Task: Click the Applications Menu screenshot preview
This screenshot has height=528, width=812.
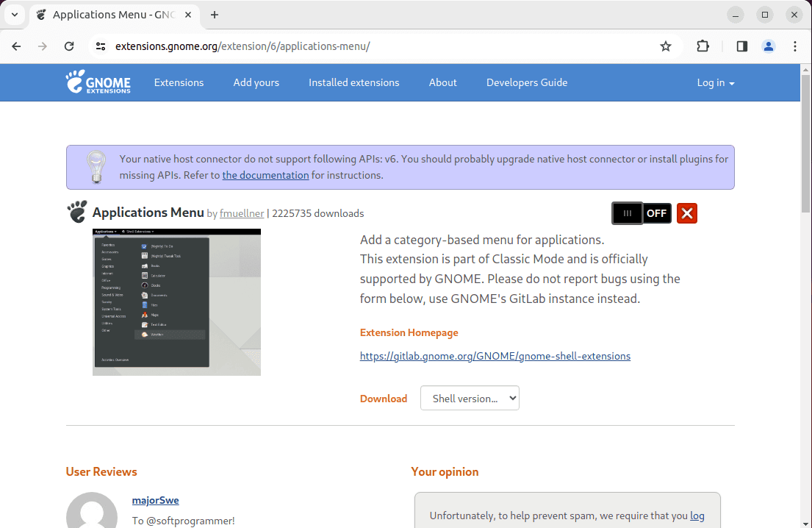Action: [176, 302]
